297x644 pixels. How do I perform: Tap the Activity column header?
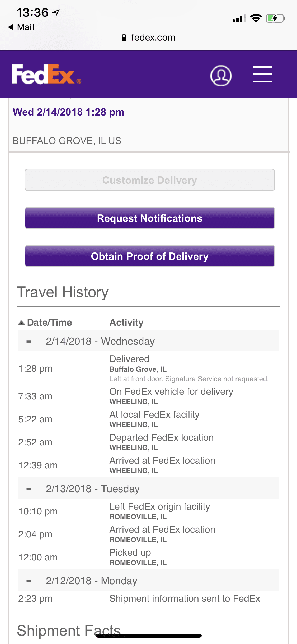126,323
